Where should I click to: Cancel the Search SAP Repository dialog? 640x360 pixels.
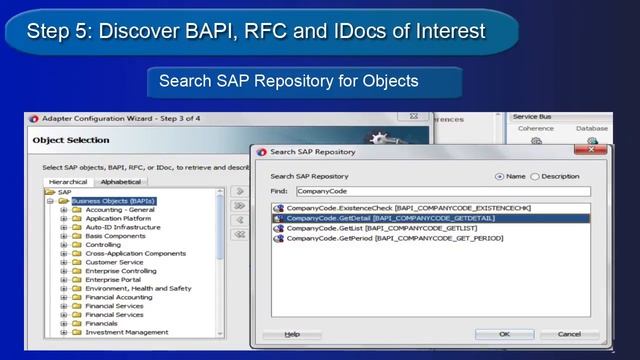(x=569, y=334)
